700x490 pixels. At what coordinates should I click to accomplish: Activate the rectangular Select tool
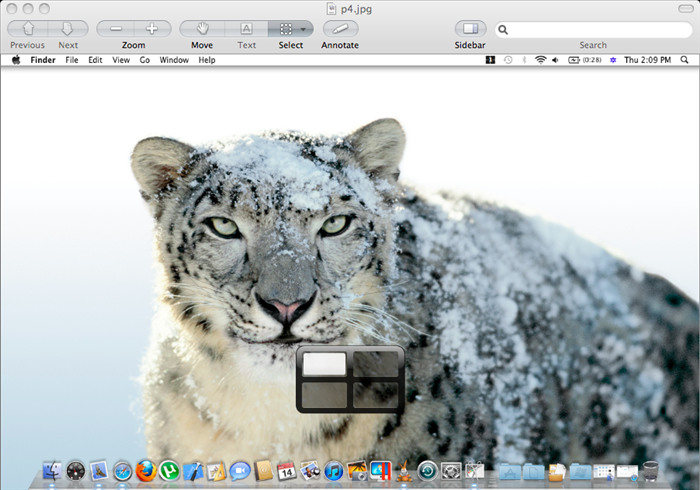[x=285, y=29]
